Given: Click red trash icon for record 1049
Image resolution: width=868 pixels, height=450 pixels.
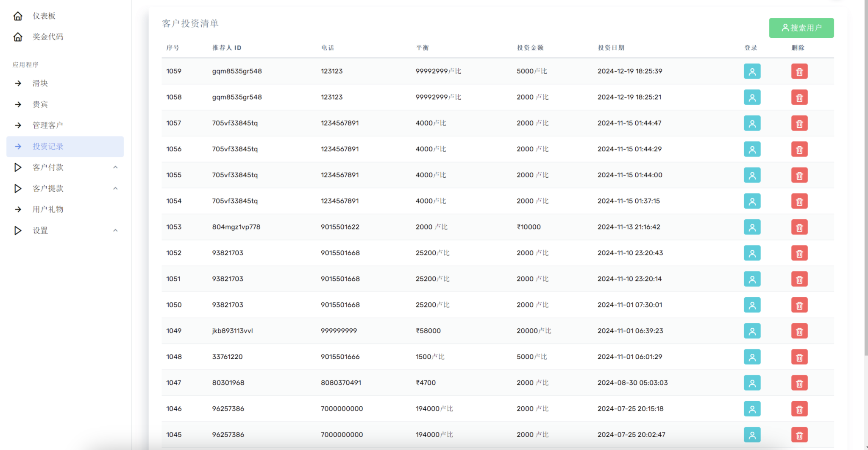Looking at the screenshot, I should click(799, 331).
